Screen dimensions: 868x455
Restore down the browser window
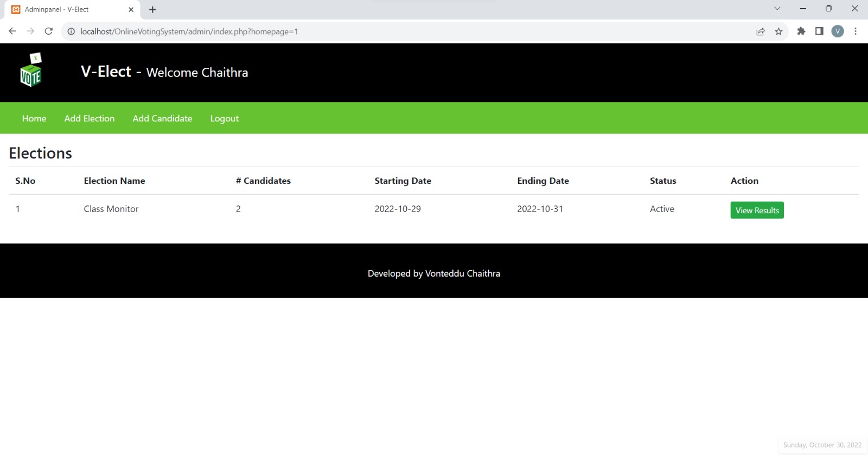coord(828,9)
